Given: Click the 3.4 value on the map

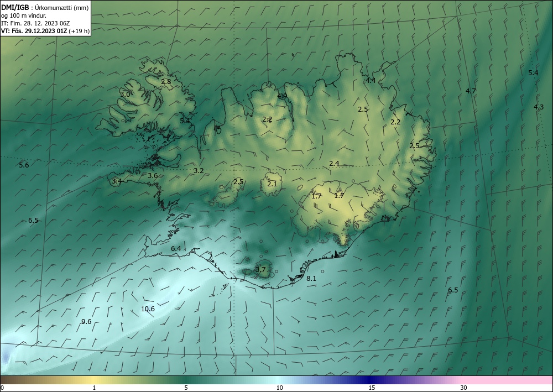Looking at the screenshot, I should click(117, 181).
